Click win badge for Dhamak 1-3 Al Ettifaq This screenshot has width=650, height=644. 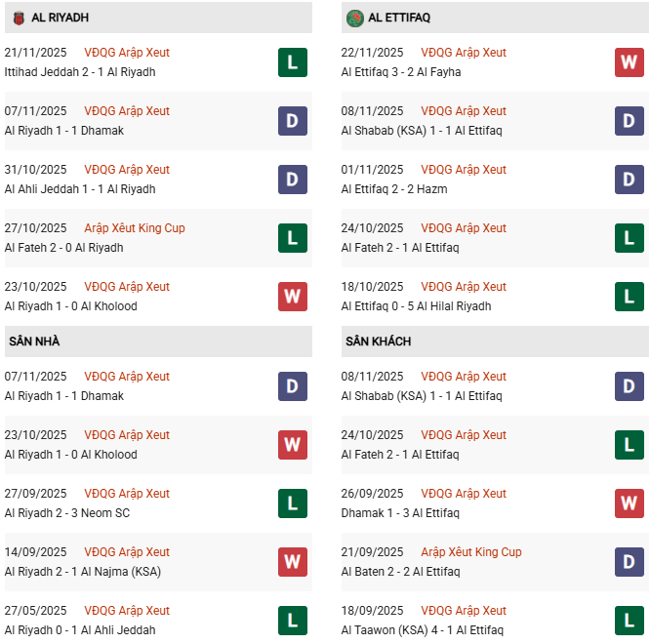pyautogui.click(x=629, y=503)
